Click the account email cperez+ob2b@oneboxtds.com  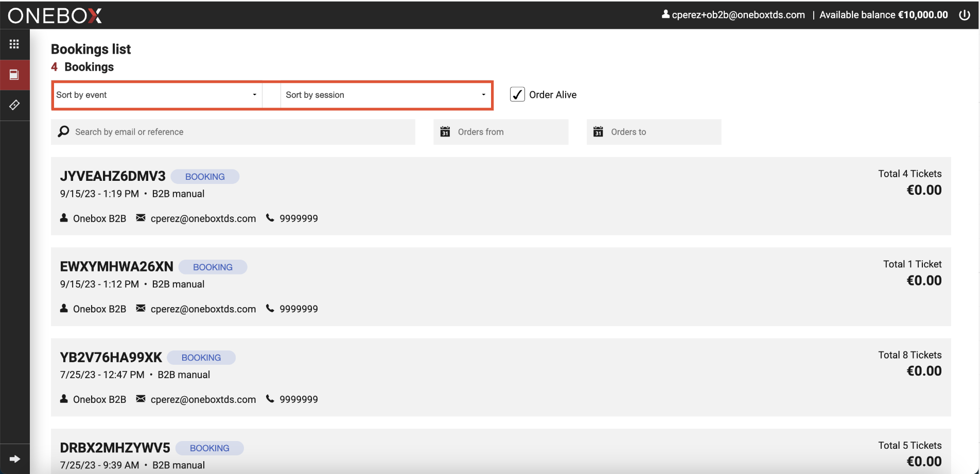tap(738, 15)
